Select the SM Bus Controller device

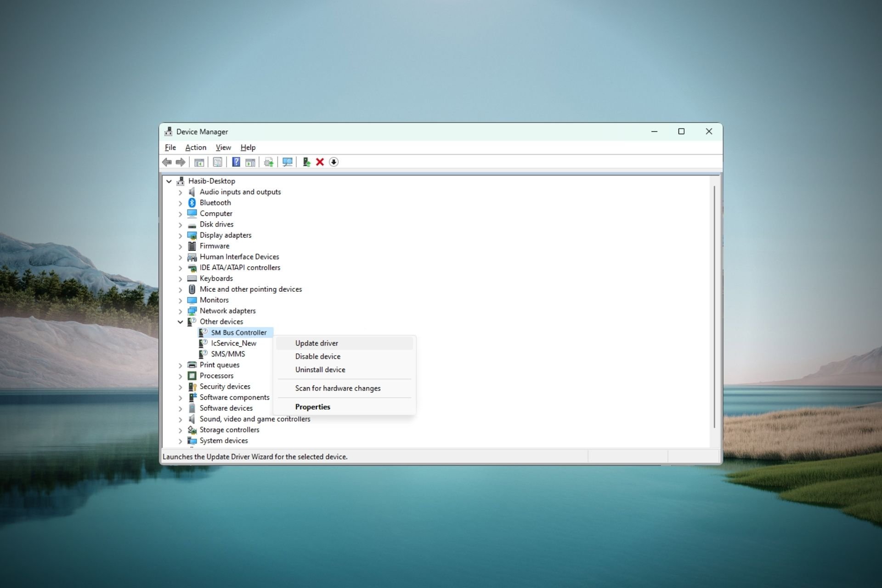[x=238, y=333]
